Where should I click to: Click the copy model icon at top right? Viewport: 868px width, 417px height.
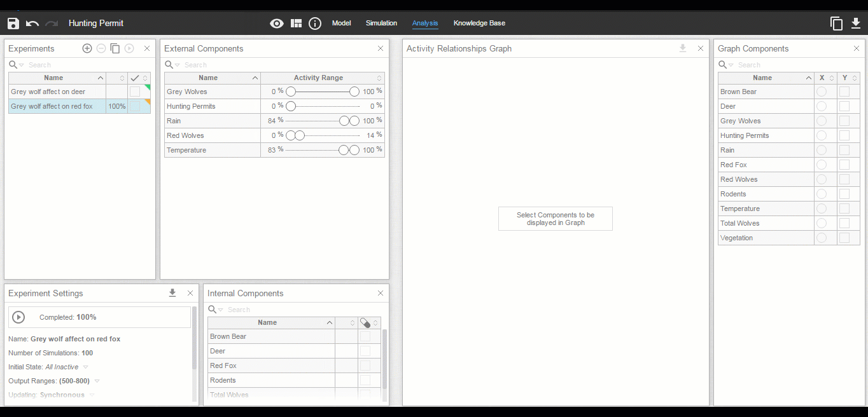click(837, 24)
